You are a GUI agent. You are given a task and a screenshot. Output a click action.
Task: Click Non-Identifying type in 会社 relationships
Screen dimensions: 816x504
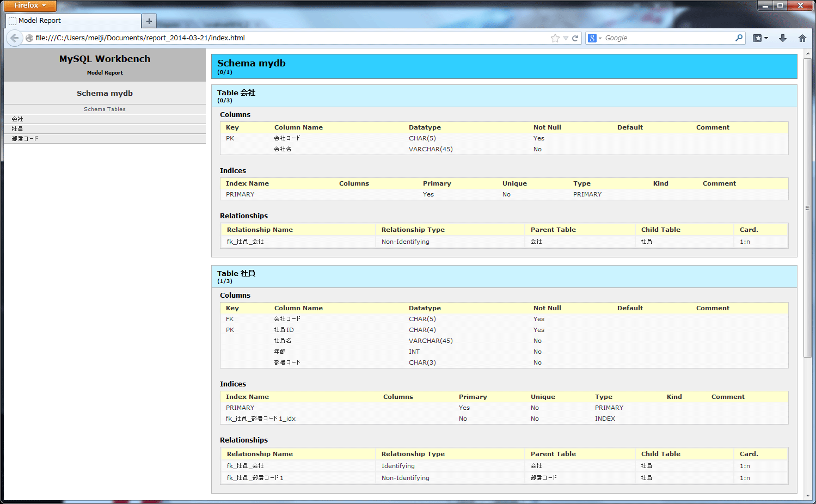coord(405,242)
